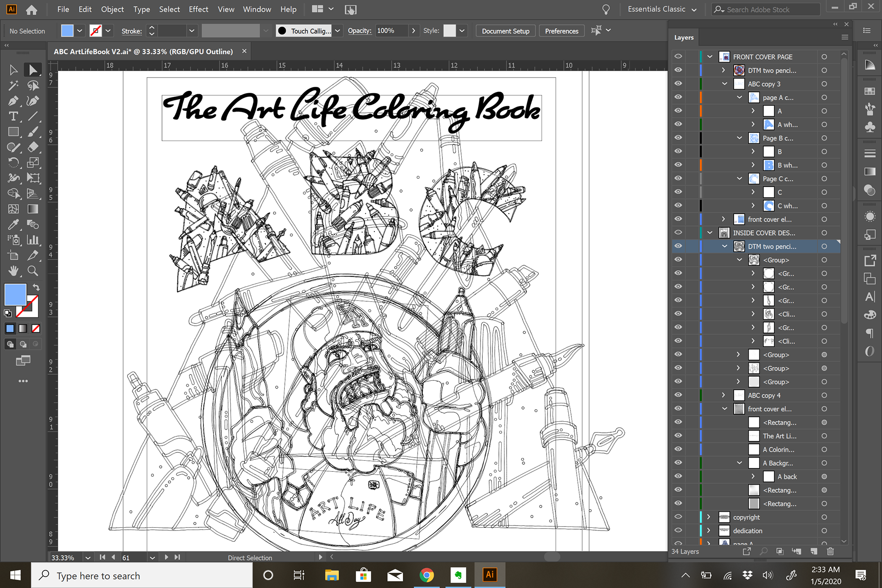
Task: Open the Effect menu
Action: (x=198, y=9)
